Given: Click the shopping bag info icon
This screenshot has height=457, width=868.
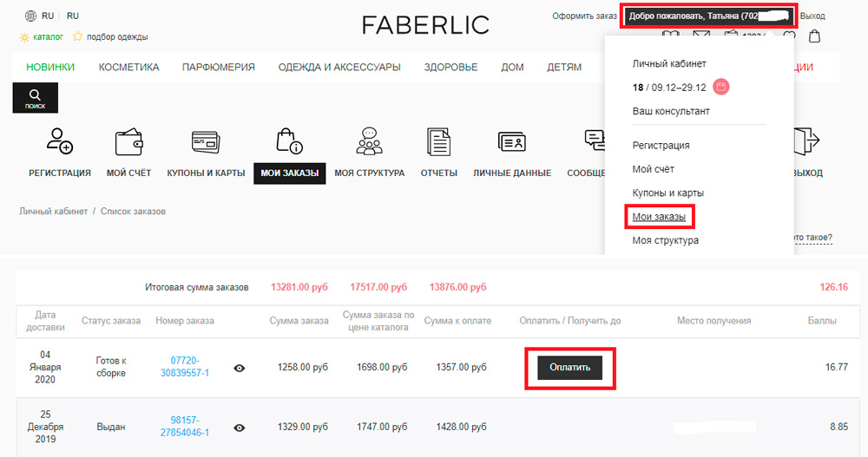Looking at the screenshot, I should [x=289, y=141].
